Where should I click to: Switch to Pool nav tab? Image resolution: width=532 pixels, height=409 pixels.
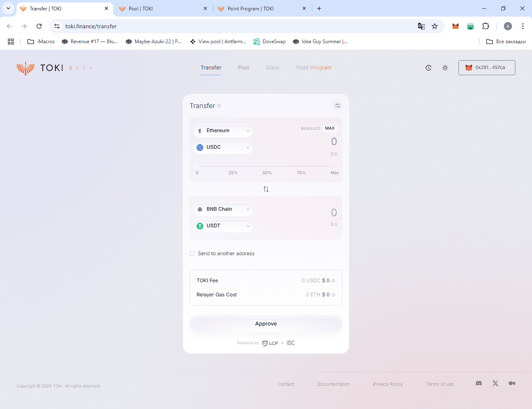244,68
